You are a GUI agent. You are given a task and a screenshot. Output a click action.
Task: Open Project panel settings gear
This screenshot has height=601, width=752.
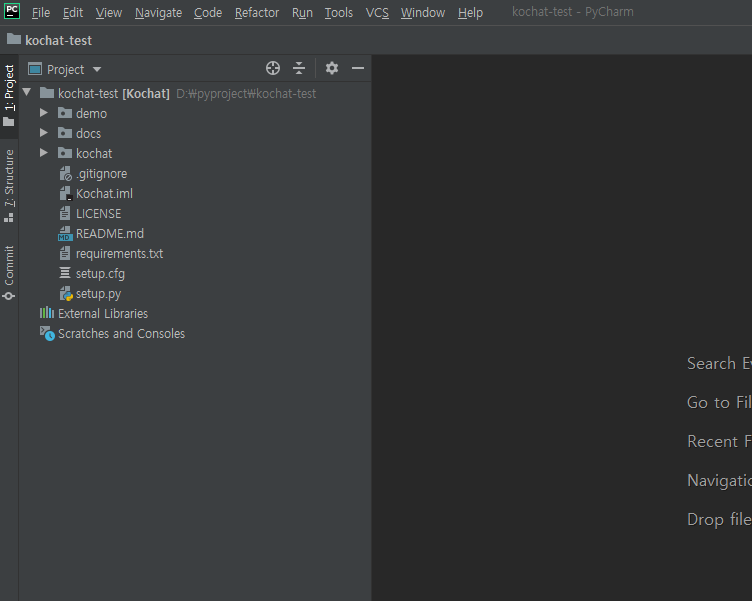coord(332,68)
